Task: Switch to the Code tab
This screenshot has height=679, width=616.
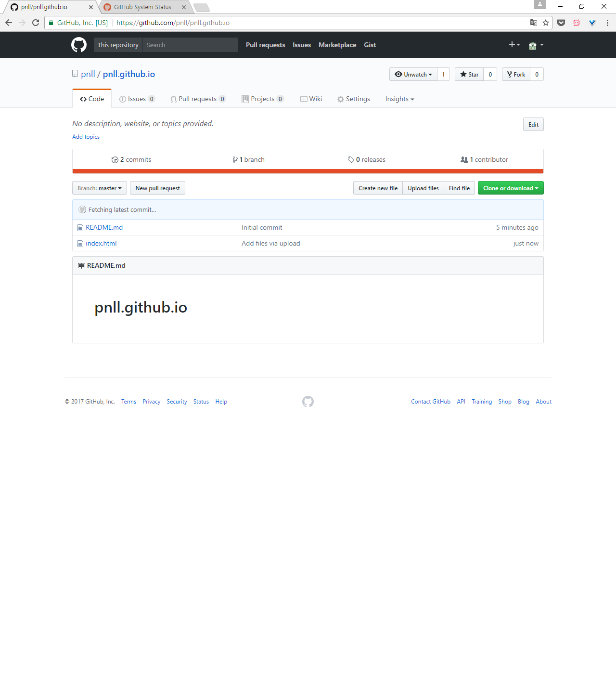Action: [92, 99]
